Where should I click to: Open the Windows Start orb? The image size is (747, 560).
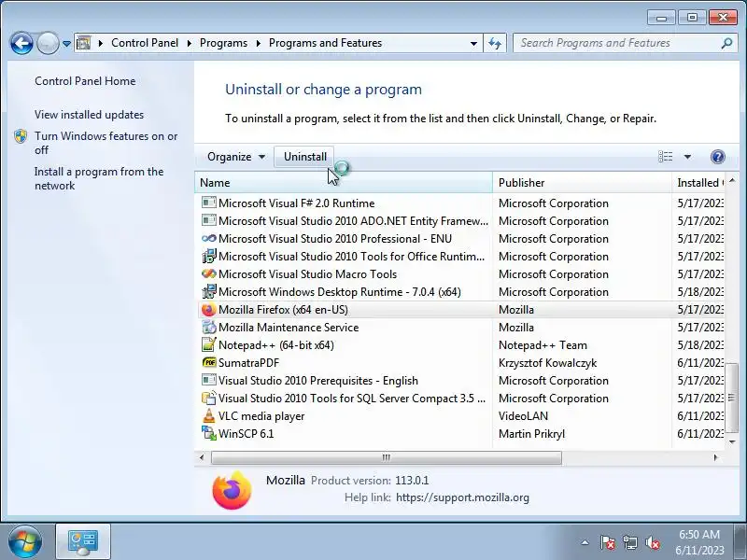point(25,542)
